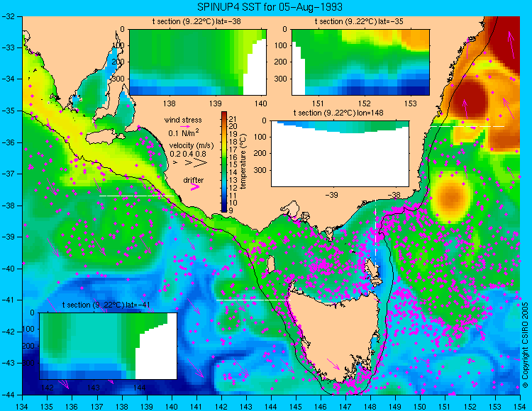
Task: Click the '-32' latitude axis label
Action: pyautogui.click(x=8, y=16)
